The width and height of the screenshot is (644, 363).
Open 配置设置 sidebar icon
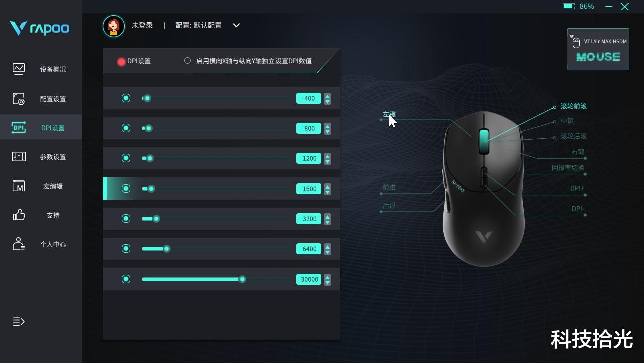(19, 98)
